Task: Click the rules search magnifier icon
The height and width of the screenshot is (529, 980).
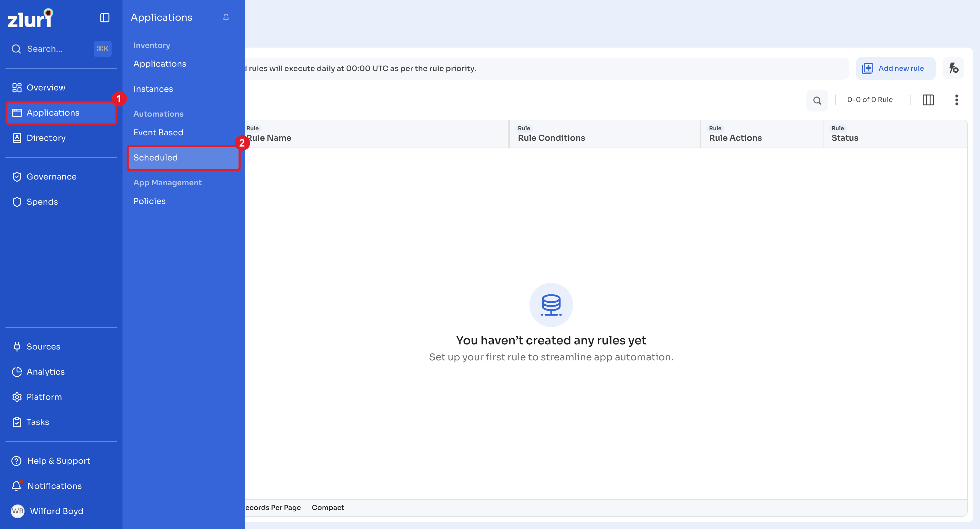Action: click(817, 100)
